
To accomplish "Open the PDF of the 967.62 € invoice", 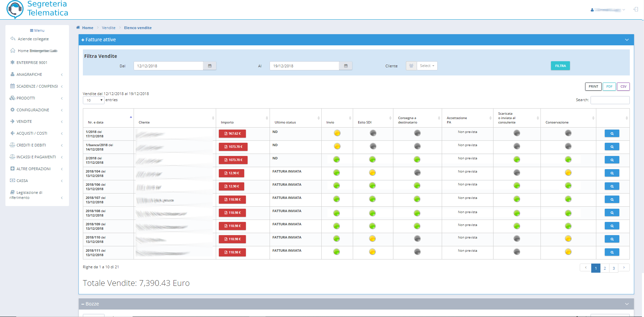I will pyautogui.click(x=232, y=134).
